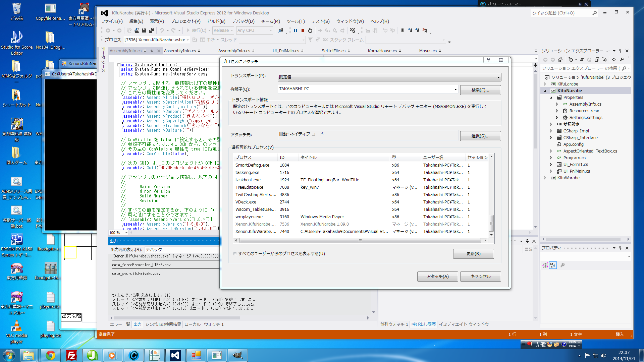Click the process list horizontal scrollbar
644x362 pixels.
360,240
